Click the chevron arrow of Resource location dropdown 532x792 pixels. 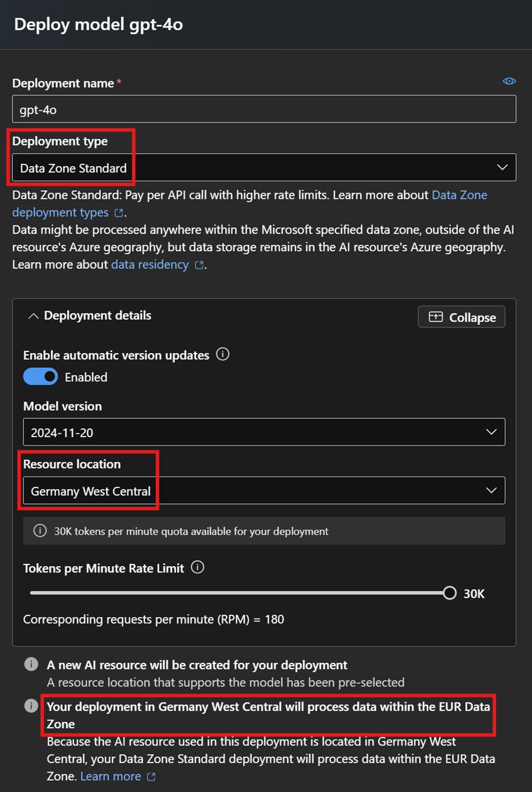(x=492, y=490)
